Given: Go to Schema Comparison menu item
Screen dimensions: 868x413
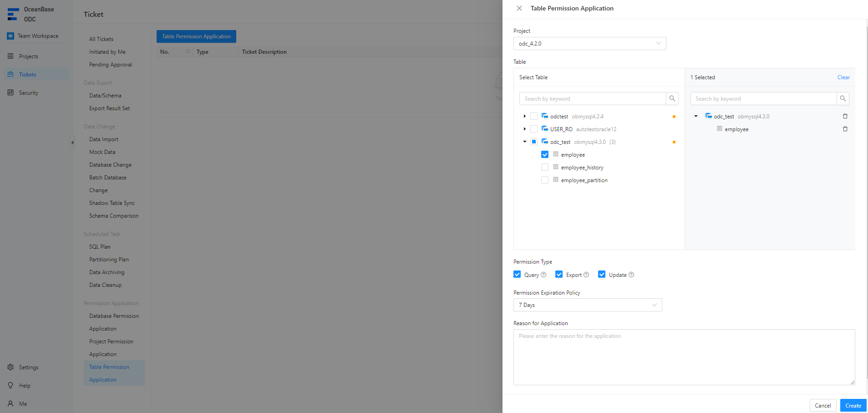Looking at the screenshot, I should (x=114, y=216).
